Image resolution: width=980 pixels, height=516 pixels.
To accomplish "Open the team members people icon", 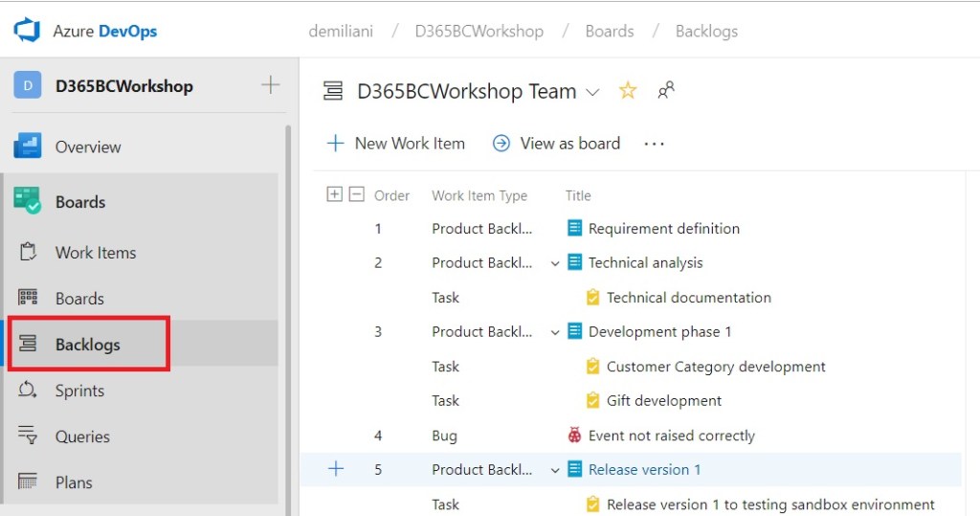I will pos(666,91).
